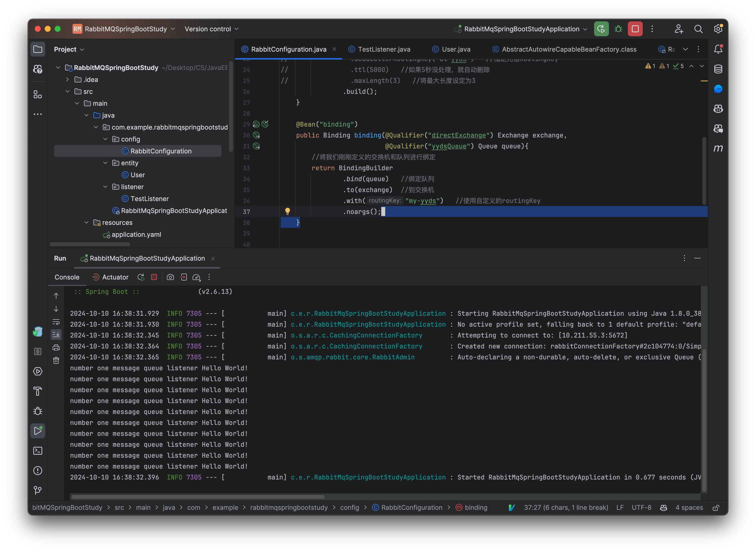Image resolution: width=756 pixels, height=552 pixels.
Task: Click the Notifications bell icon
Action: 718,49
